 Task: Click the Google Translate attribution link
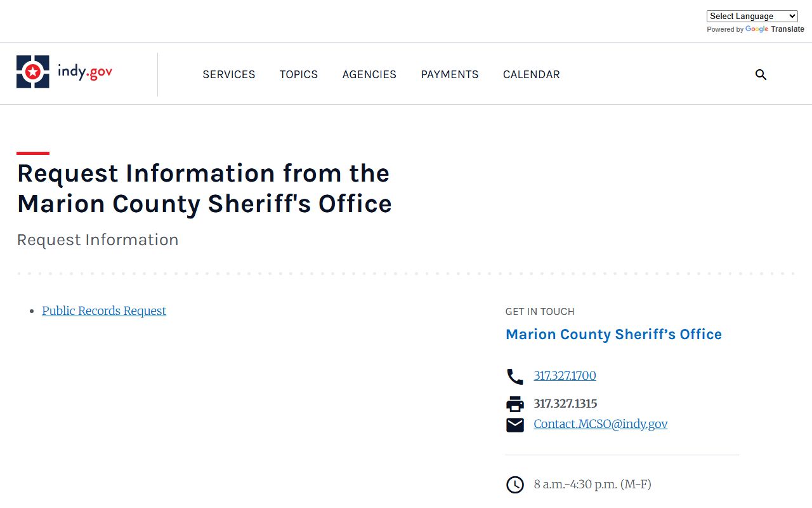[774, 29]
